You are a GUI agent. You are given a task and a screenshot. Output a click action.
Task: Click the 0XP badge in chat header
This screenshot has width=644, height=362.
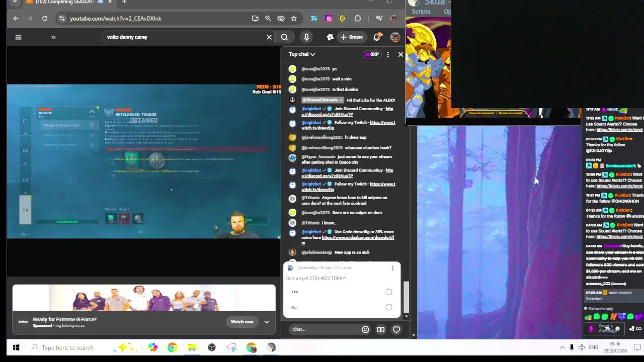point(372,54)
